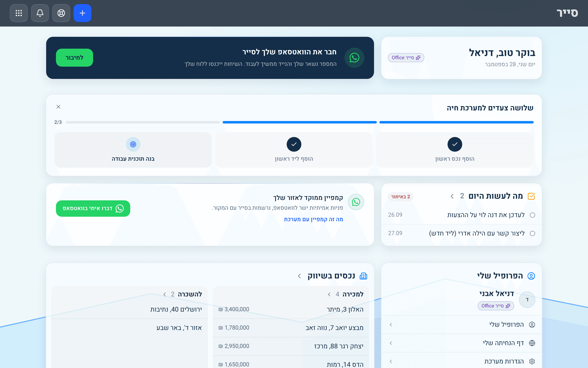Close the שלושה צעדים onboarding card

[x=58, y=107]
